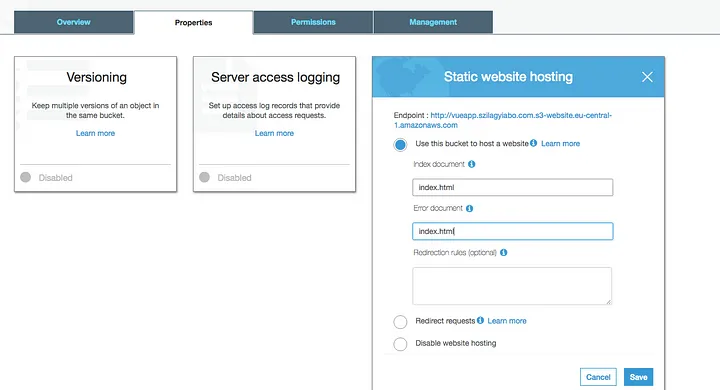Click the Redirection rules (optional) label
Screen dimensions: 720x390
tap(455, 253)
